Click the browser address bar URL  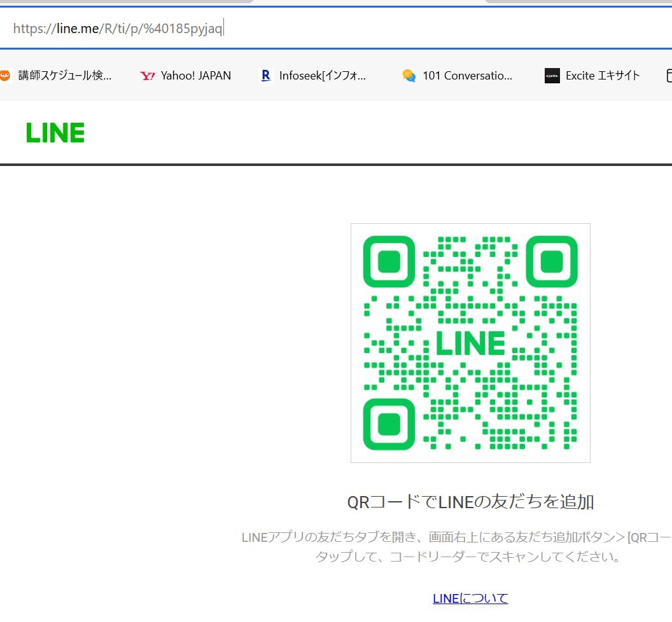click(x=118, y=28)
